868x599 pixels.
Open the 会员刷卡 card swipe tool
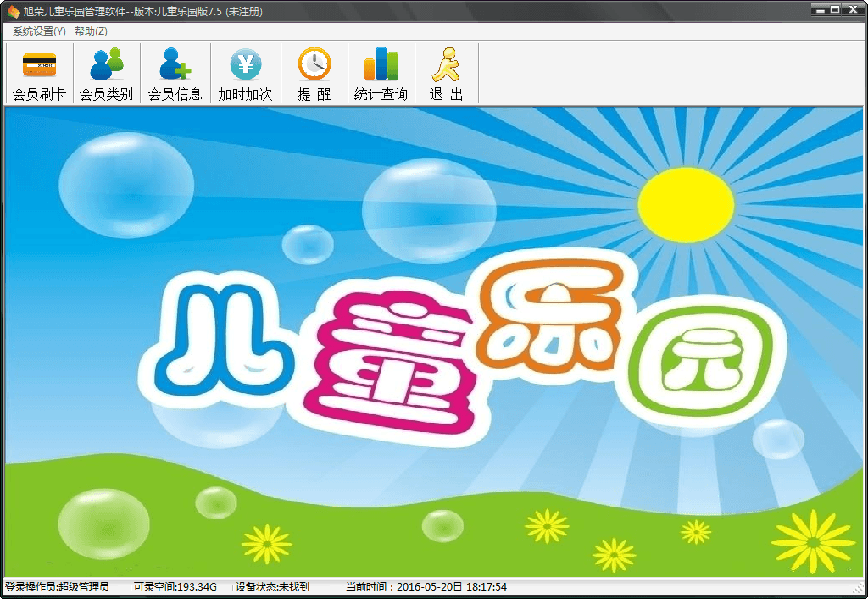click(x=39, y=74)
